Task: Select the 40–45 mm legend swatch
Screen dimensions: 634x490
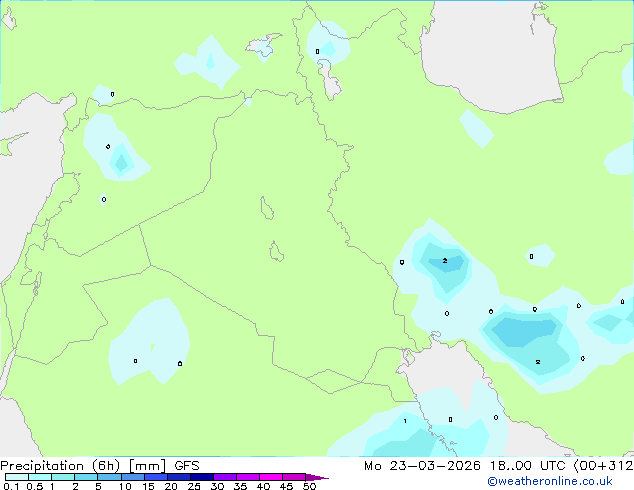Action: pos(271,477)
